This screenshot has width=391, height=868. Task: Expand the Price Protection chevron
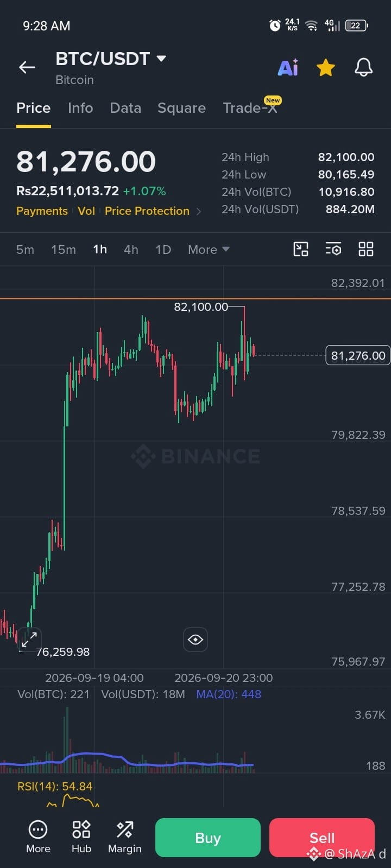tap(199, 211)
